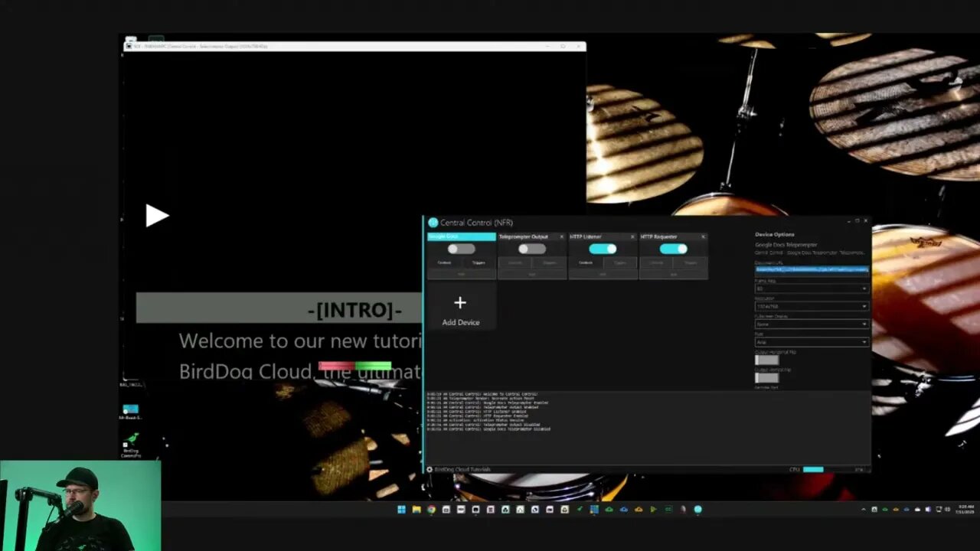
Task: Open File Explorer from the taskbar
Action: [416, 509]
